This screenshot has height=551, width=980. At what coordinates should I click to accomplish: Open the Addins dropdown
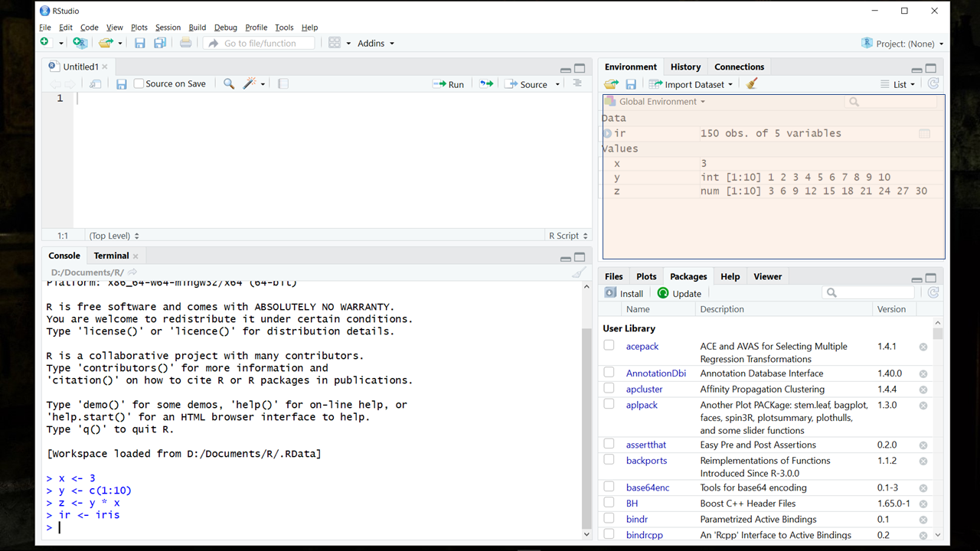point(375,44)
